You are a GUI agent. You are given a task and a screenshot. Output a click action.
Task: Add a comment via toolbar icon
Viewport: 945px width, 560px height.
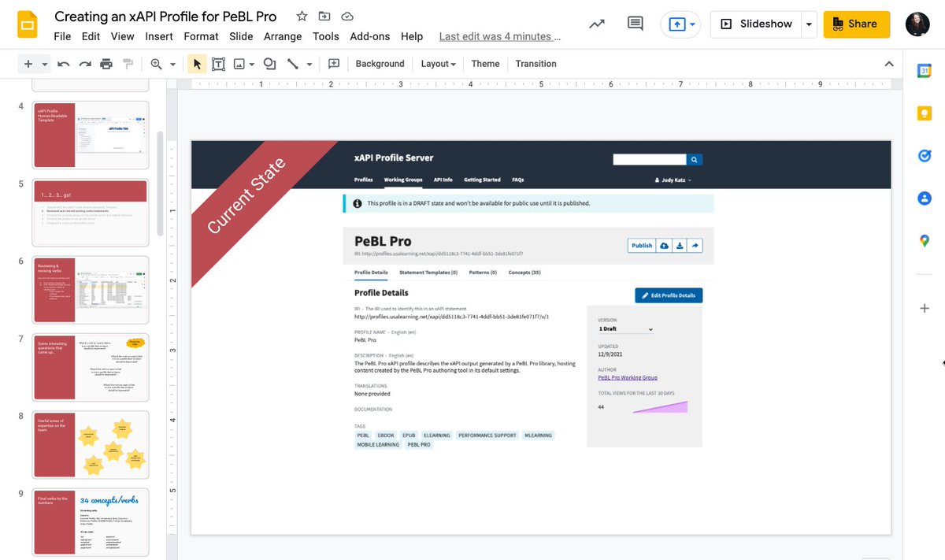tap(334, 64)
